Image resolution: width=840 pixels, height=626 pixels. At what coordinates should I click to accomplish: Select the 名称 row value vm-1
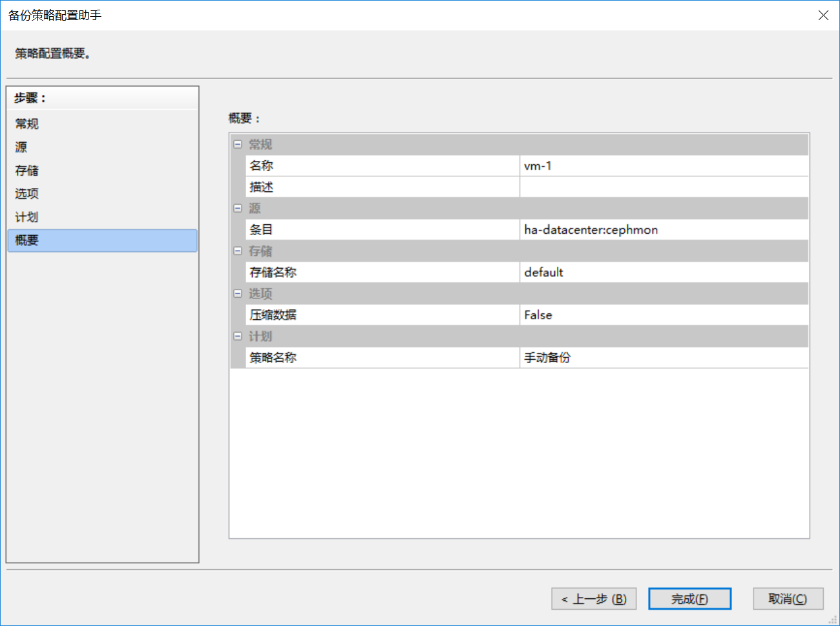[663, 166]
